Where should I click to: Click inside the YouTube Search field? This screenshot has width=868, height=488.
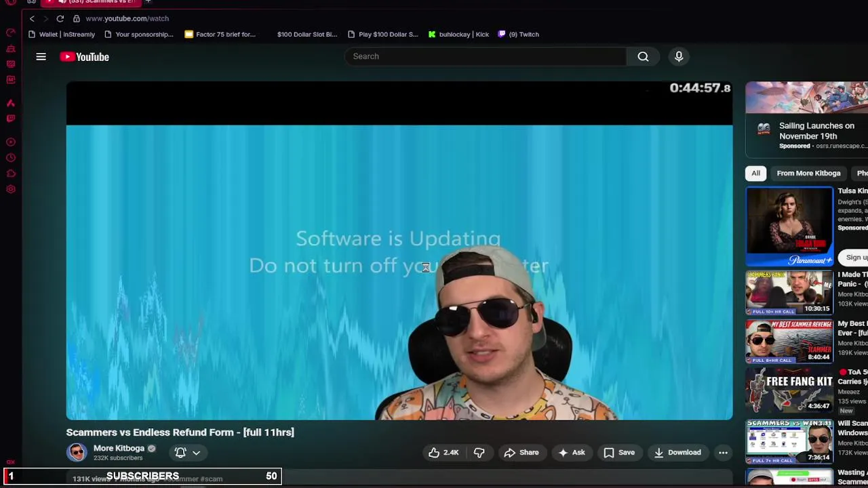tap(486, 57)
